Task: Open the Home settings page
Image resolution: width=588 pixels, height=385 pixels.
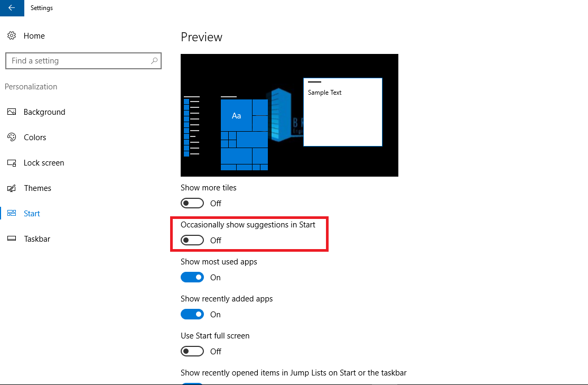Action: pyautogui.click(x=34, y=35)
